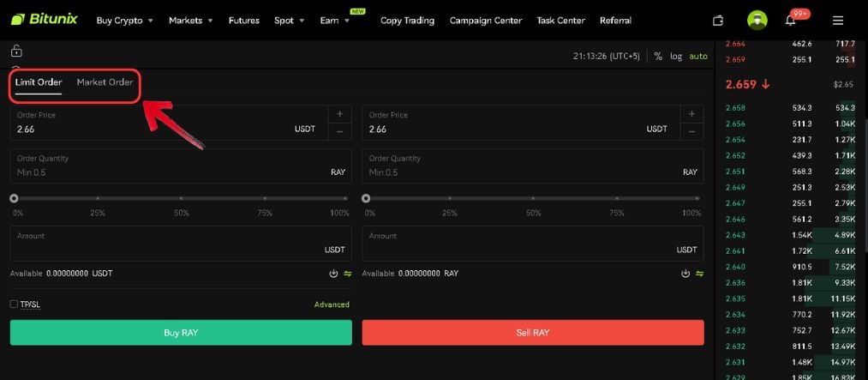Open Futures menu item
868x380 pixels.
pos(244,21)
